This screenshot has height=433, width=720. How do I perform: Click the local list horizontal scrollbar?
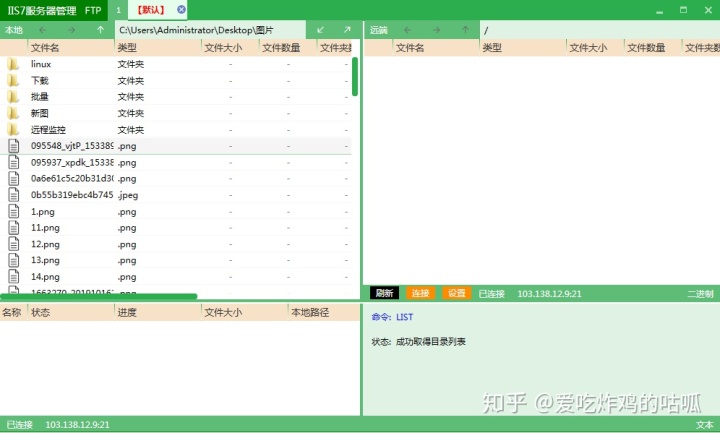pos(99,296)
